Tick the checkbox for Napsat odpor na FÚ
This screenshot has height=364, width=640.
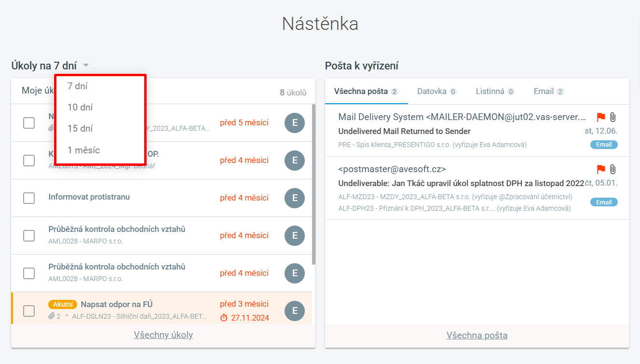(29, 310)
